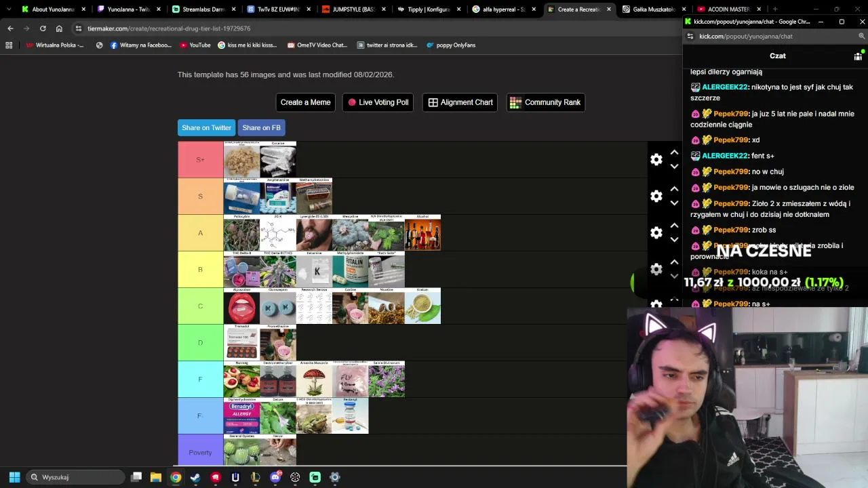This screenshot has height=488, width=868.
Task: Go to browser home page
Action: pyautogui.click(x=59, y=28)
